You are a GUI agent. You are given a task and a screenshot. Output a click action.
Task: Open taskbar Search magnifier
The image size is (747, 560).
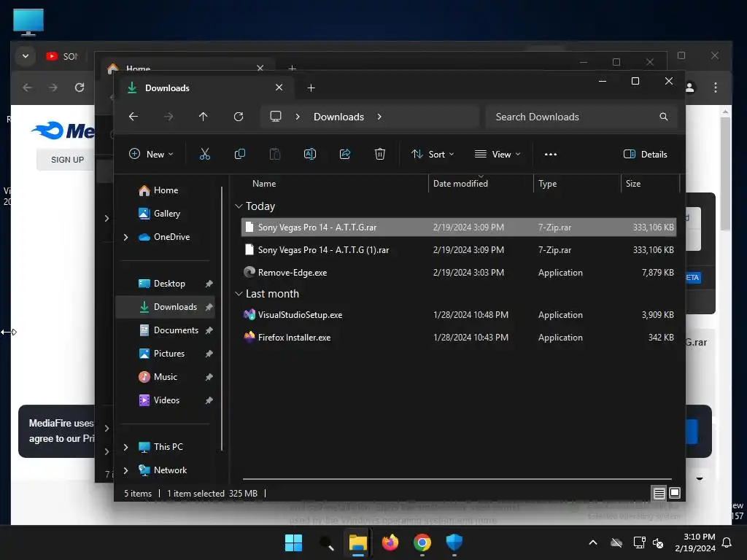pos(326,542)
